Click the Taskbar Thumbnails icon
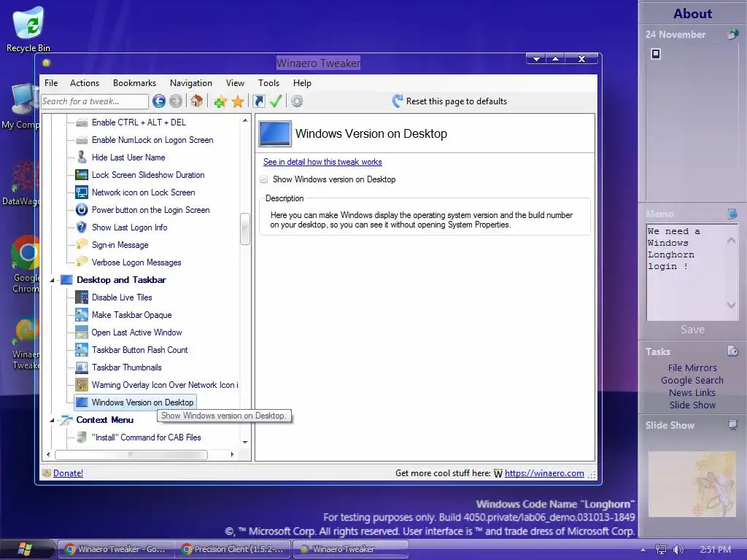 (x=82, y=367)
